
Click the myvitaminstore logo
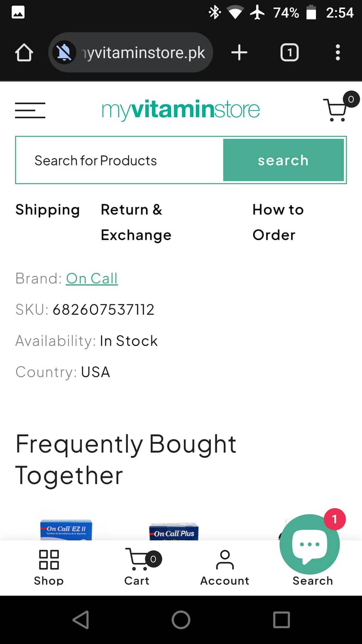[181, 110]
